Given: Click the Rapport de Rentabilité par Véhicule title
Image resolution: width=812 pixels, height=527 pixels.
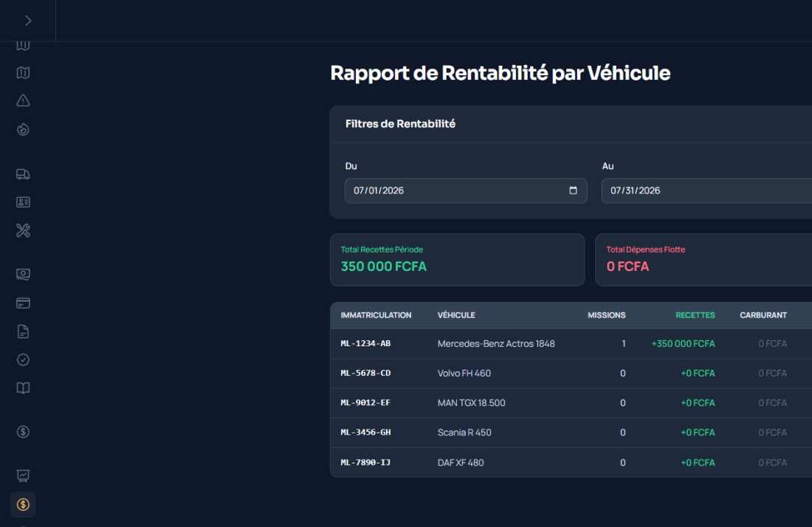Looking at the screenshot, I should click(500, 73).
